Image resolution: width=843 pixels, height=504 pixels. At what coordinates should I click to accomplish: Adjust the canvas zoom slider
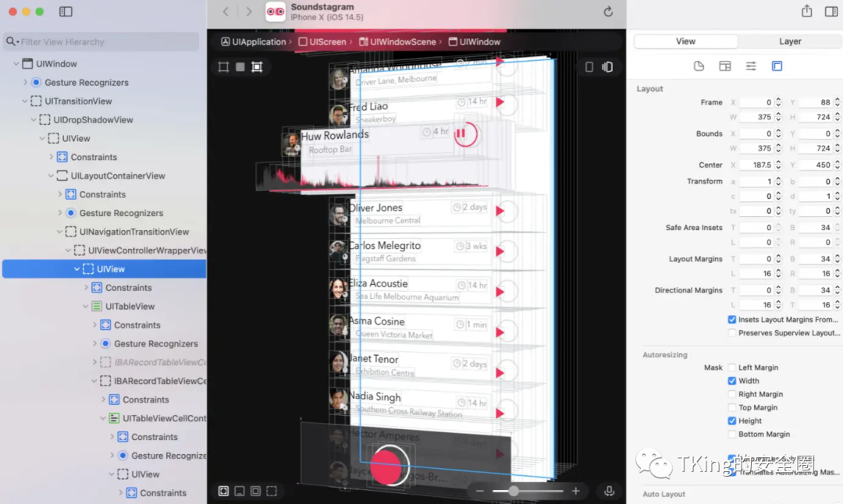tap(514, 491)
